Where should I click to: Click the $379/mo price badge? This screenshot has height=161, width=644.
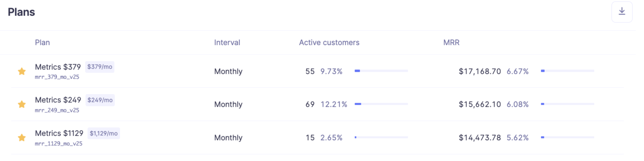click(100, 67)
